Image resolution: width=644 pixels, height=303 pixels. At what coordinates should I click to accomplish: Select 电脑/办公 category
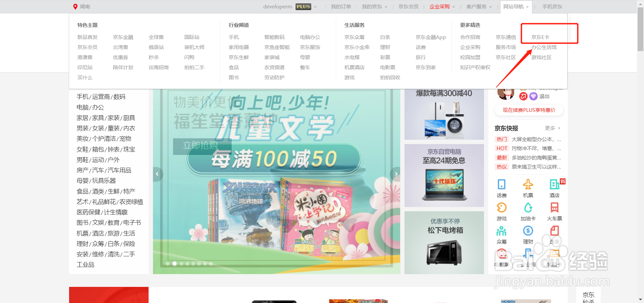click(90, 107)
